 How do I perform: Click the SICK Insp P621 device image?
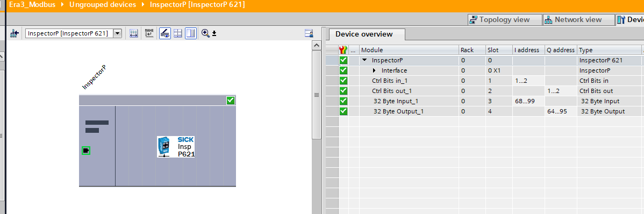176,147
